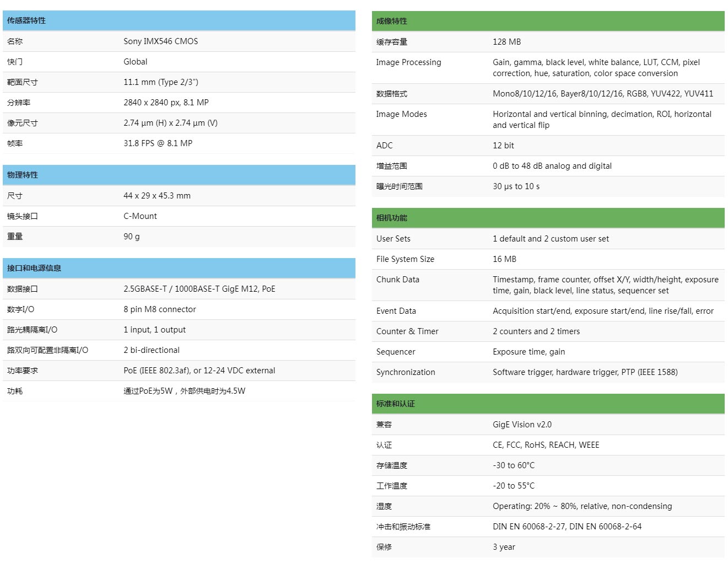Image resolution: width=728 pixels, height=579 pixels.
Task: Select the 128 MB buffer size value
Action: point(506,42)
